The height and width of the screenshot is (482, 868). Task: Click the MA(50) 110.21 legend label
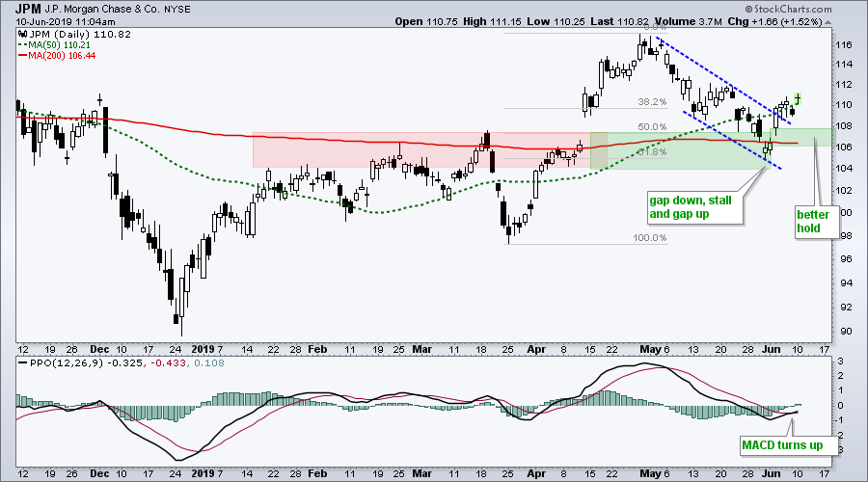point(60,44)
